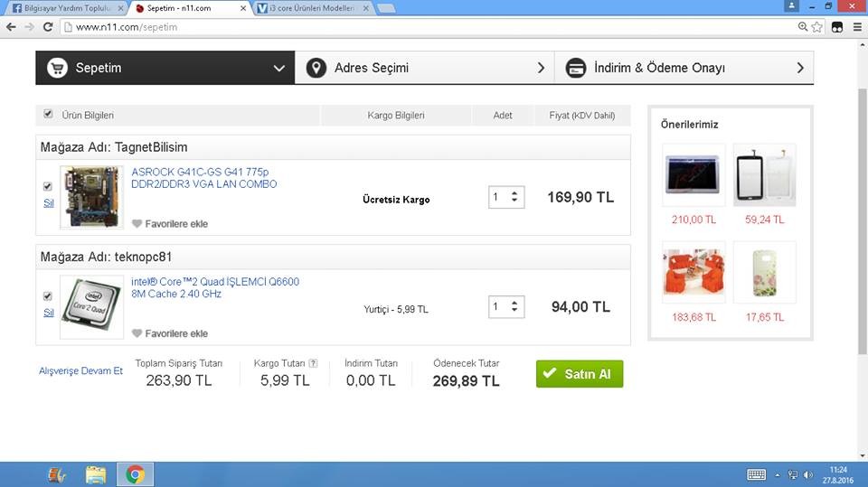Click the green Satın Al button
The image size is (868, 487).
point(579,374)
